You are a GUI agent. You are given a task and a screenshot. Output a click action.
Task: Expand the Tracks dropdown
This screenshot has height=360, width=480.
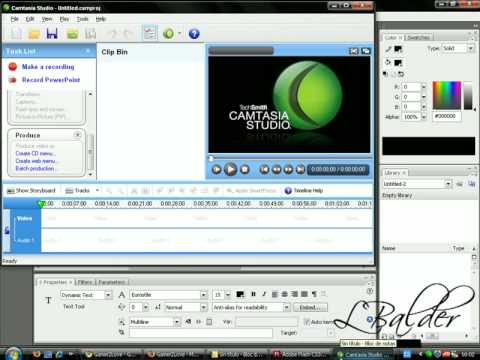(x=97, y=190)
